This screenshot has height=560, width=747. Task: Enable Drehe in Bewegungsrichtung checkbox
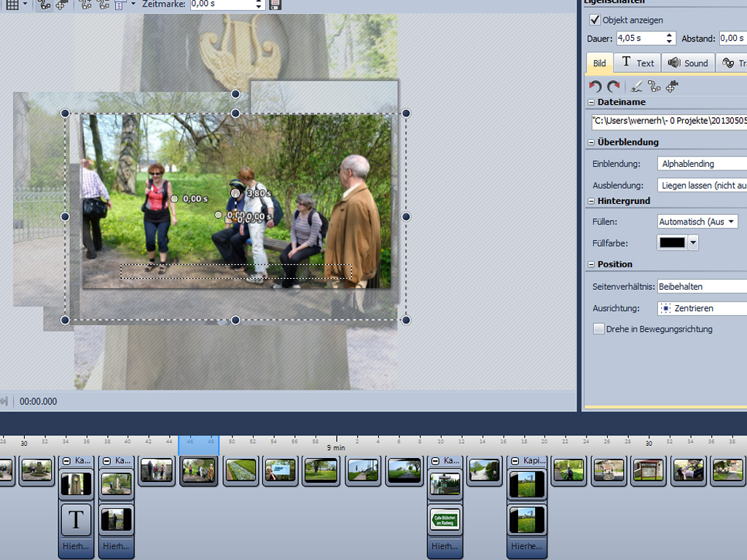pyautogui.click(x=599, y=329)
